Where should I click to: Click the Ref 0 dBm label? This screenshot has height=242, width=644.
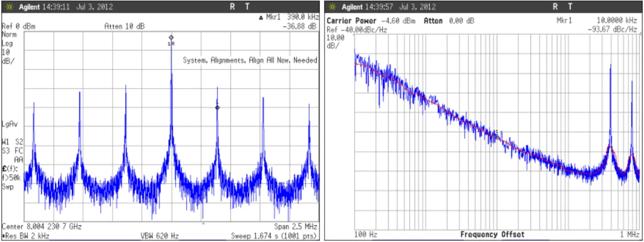pyautogui.click(x=19, y=26)
